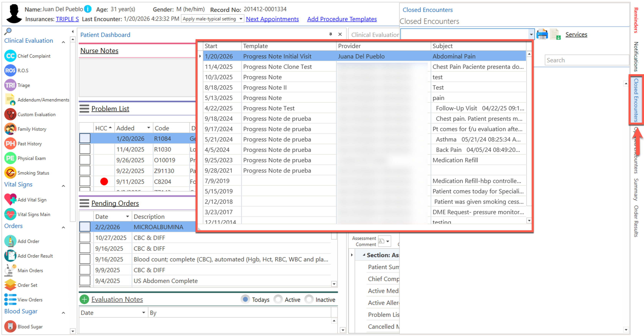This screenshot has height=336, width=644.
Task: Click the Smoking Status icon
Action: (10, 173)
